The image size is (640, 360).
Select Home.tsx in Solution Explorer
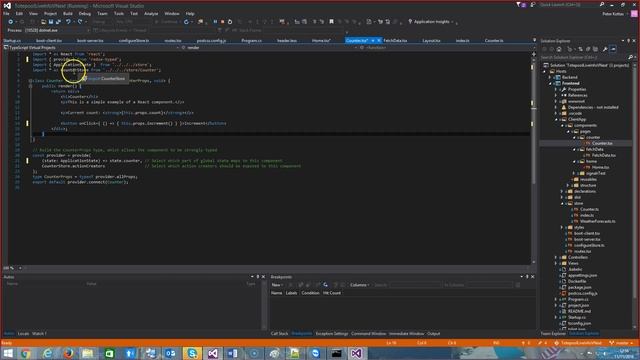600,167
